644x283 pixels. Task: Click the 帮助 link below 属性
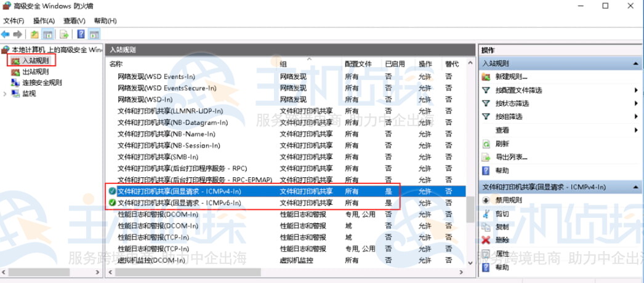(502, 268)
